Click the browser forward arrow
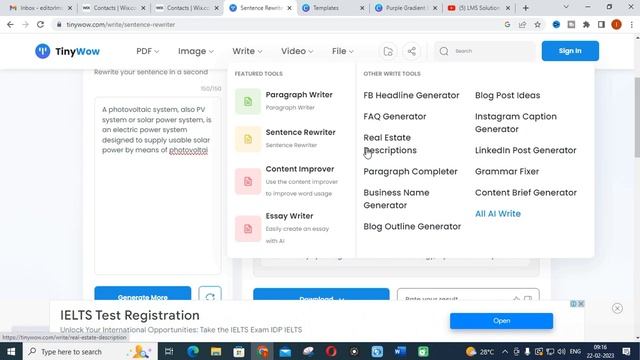This screenshot has height=360, width=640. 25,24
